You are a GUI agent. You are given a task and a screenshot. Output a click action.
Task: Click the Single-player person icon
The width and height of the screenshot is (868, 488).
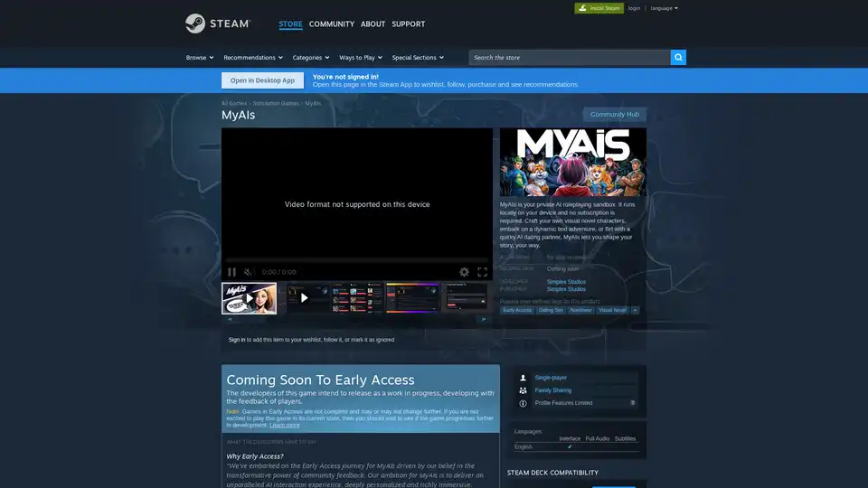pos(523,378)
